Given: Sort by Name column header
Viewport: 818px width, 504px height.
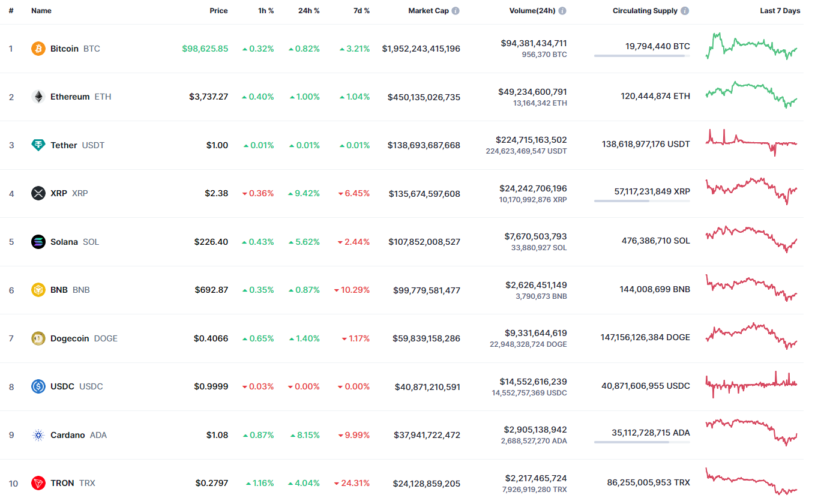Looking at the screenshot, I should point(41,11).
